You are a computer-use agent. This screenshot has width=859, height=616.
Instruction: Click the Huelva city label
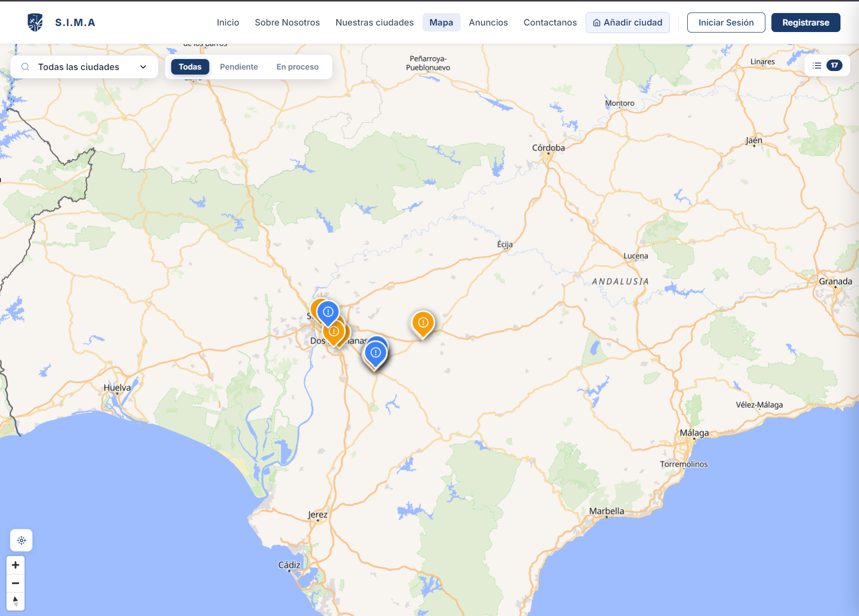click(x=117, y=388)
